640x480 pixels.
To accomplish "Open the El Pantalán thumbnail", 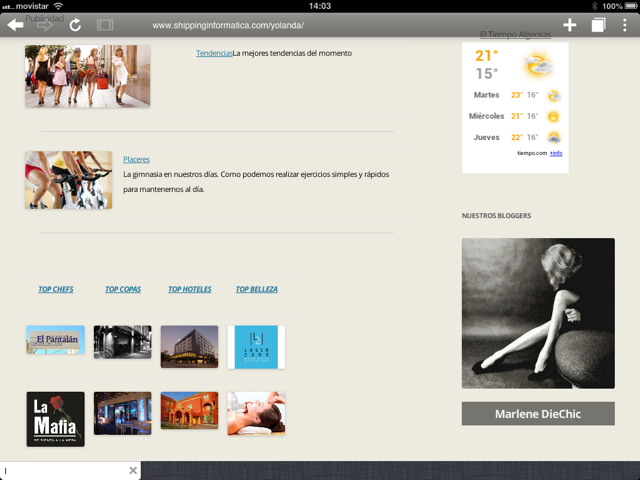I will [x=55, y=341].
